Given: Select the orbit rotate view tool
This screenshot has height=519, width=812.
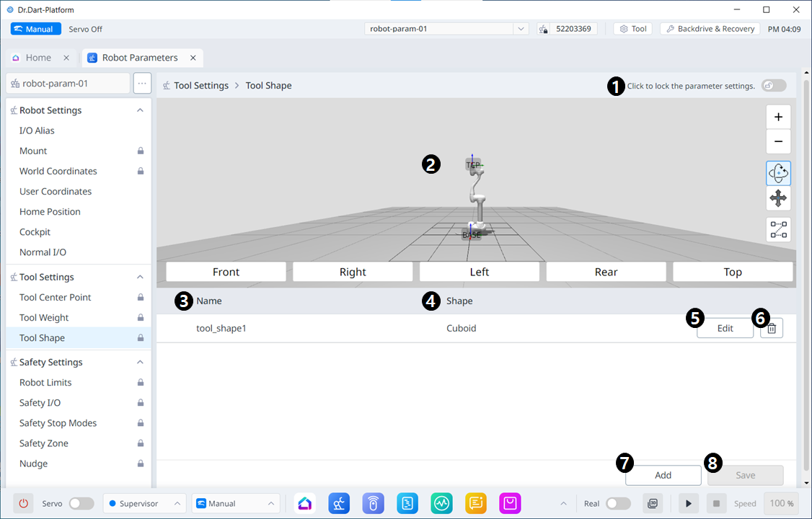Looking at the screenshot, I should (x=778, y=173).
